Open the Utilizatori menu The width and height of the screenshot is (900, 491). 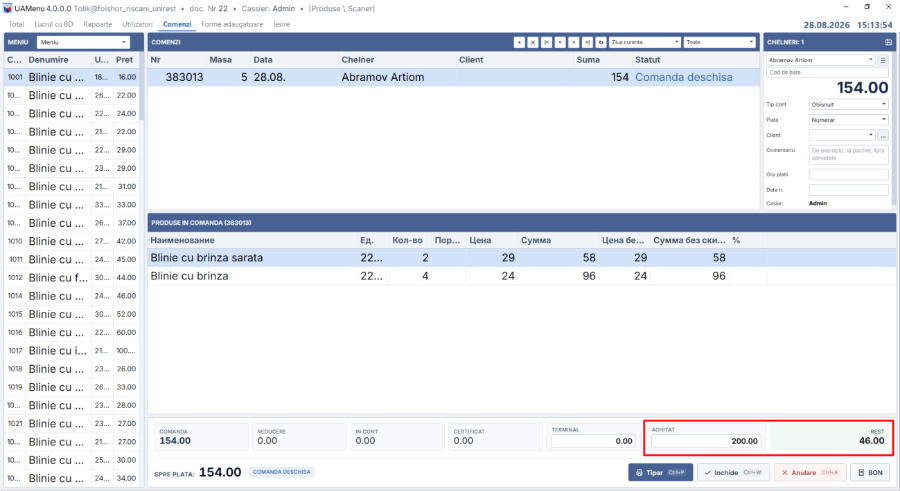coord(137,24)
